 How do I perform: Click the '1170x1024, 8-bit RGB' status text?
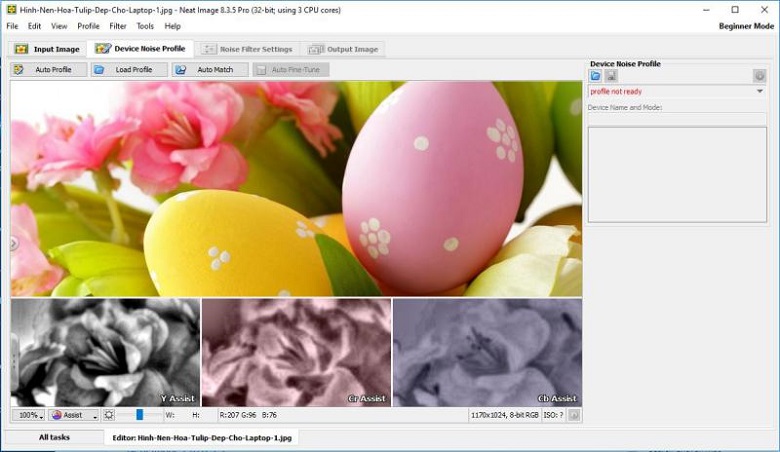point(504,415)
